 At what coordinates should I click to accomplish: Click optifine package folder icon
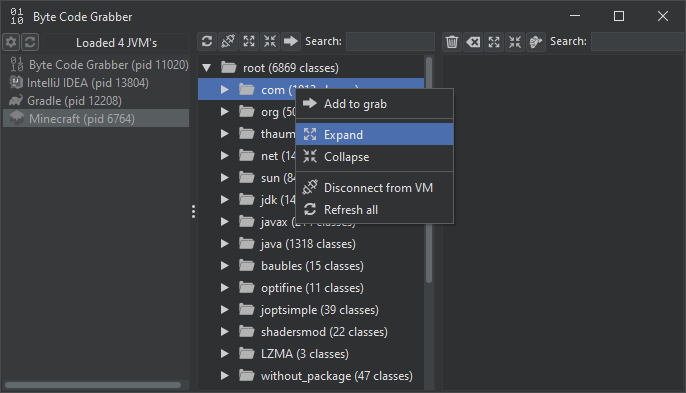point(247,288)
